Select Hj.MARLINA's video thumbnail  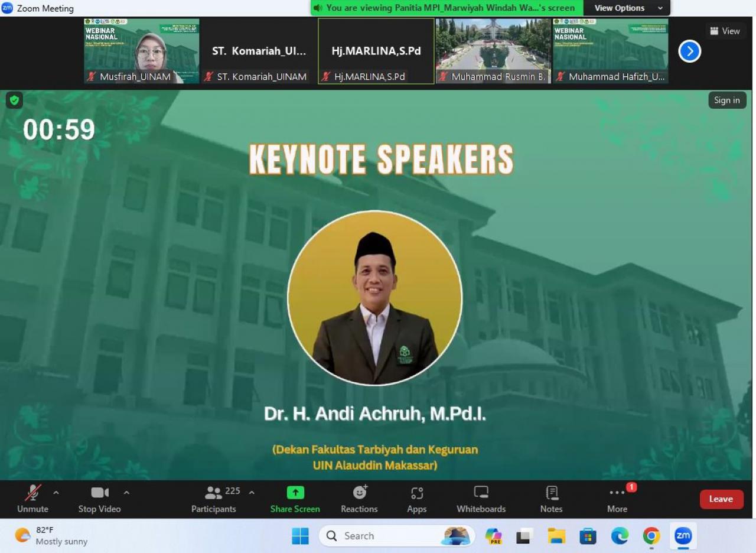pyautogui.click(x=376, y=51)
